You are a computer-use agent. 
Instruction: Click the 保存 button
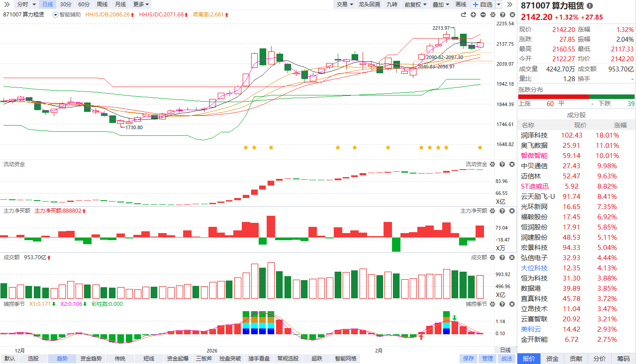(468, 359)
